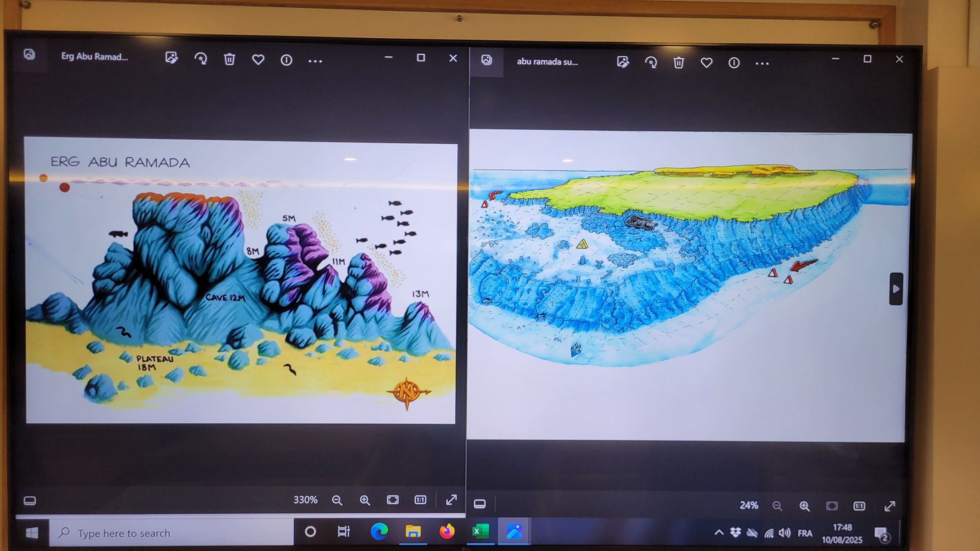Image resolution: width=980 pixels, height=551 pixels.
Task: Click the 24% zoom level
Action: [x=749, y=505]
